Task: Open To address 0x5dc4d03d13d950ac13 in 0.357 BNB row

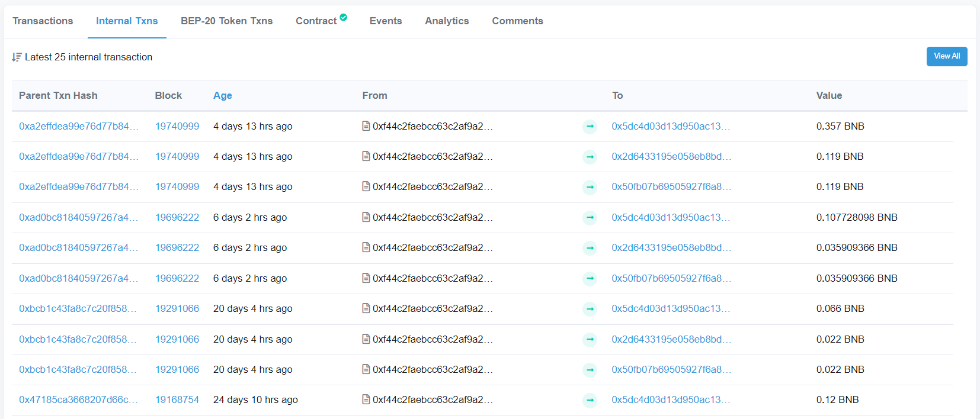Action: pyautogui.click(x=671, y=126)
